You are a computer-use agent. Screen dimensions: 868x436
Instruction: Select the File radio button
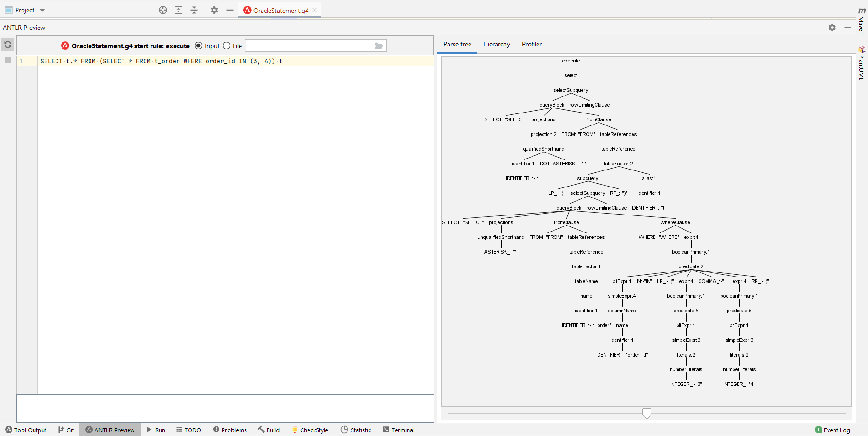[x=227, y=45]
